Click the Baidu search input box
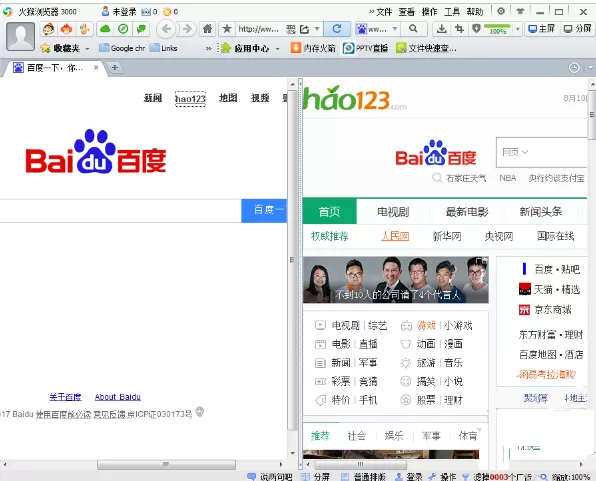This screenshot has height=481, width=596. pyautogui.click(x=120, y=211)
